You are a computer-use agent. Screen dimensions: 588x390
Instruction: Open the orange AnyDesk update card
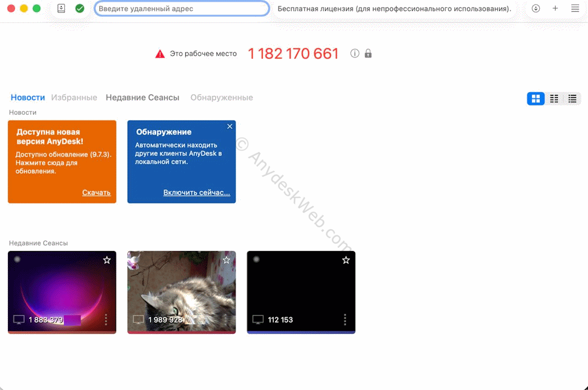62,162
